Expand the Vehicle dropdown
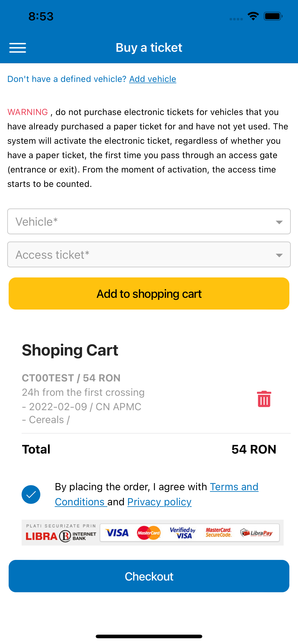The width and height of the screenshot is (298, 644). point(149,222)
